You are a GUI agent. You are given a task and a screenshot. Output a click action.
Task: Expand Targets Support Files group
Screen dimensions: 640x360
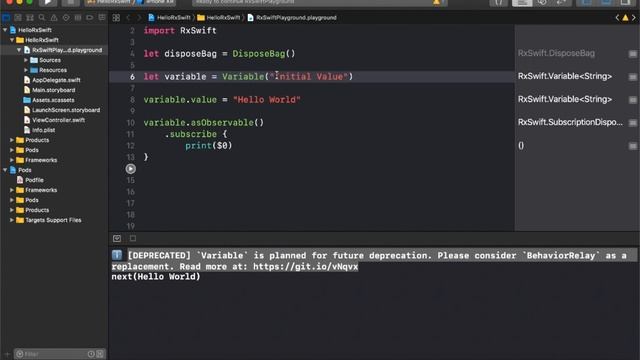12,220
